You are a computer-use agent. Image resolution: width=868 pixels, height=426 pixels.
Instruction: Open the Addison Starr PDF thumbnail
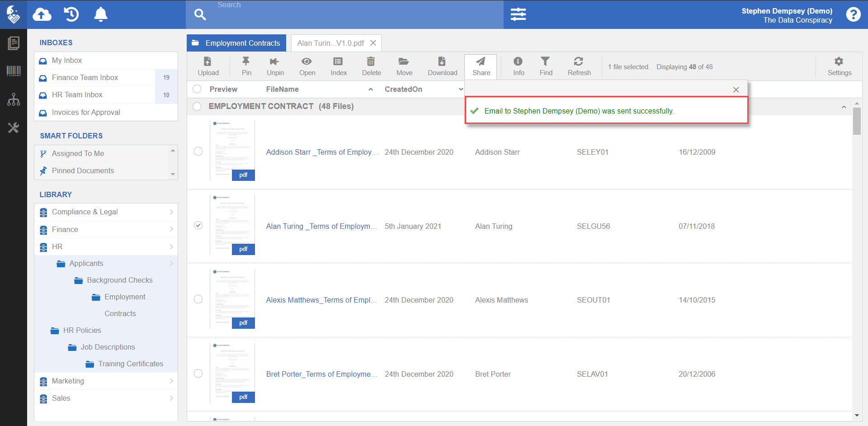[x=232, y=151]
